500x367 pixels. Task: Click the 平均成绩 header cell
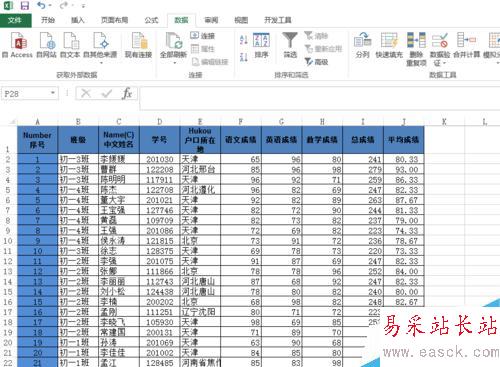404,140
